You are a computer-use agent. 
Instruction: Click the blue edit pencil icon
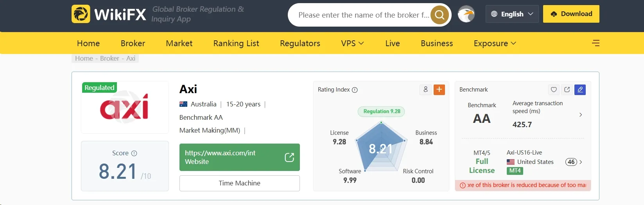580,90
